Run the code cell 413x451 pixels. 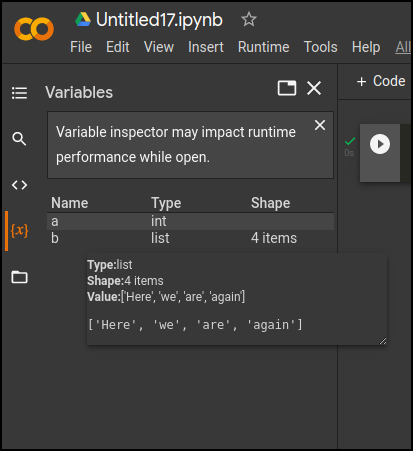[380, 144]
